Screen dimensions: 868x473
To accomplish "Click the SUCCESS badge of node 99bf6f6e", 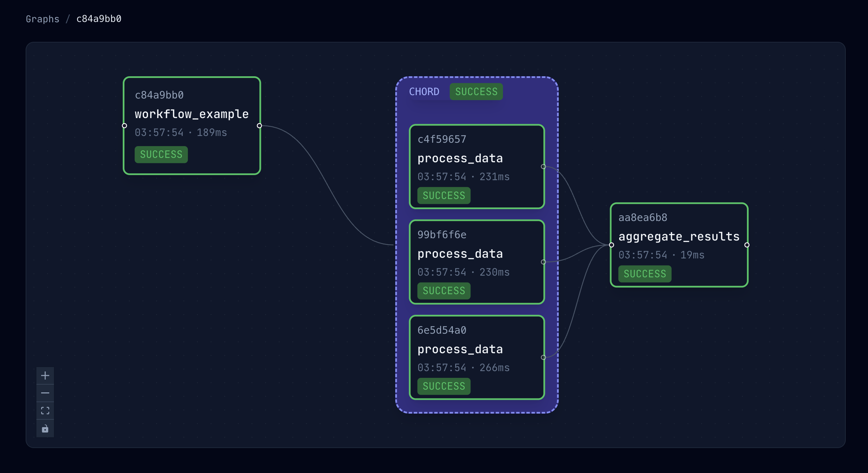I will point(444,291).
